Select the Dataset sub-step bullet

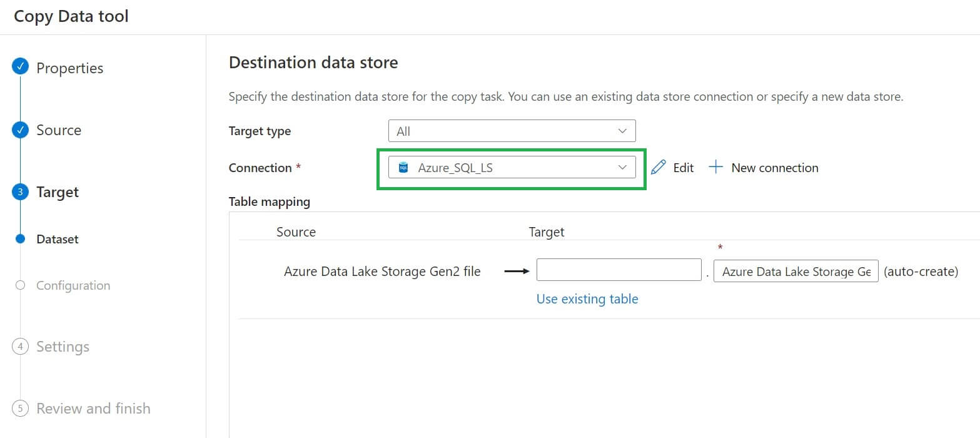(21, 239)
